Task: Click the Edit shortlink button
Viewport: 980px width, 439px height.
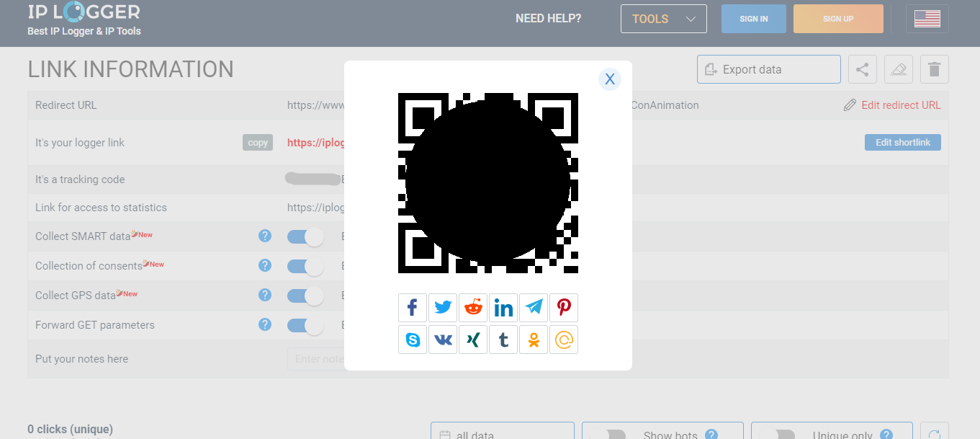Action: tap(903, 142)
